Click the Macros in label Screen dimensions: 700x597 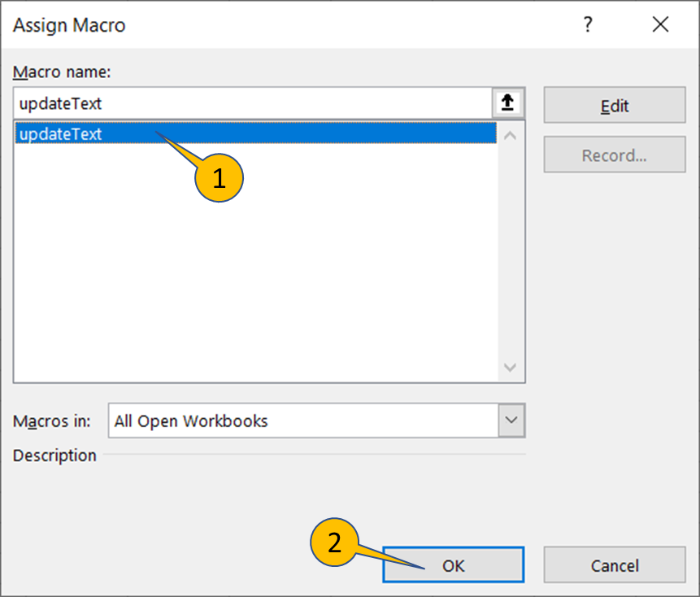[x=52, y=421]
